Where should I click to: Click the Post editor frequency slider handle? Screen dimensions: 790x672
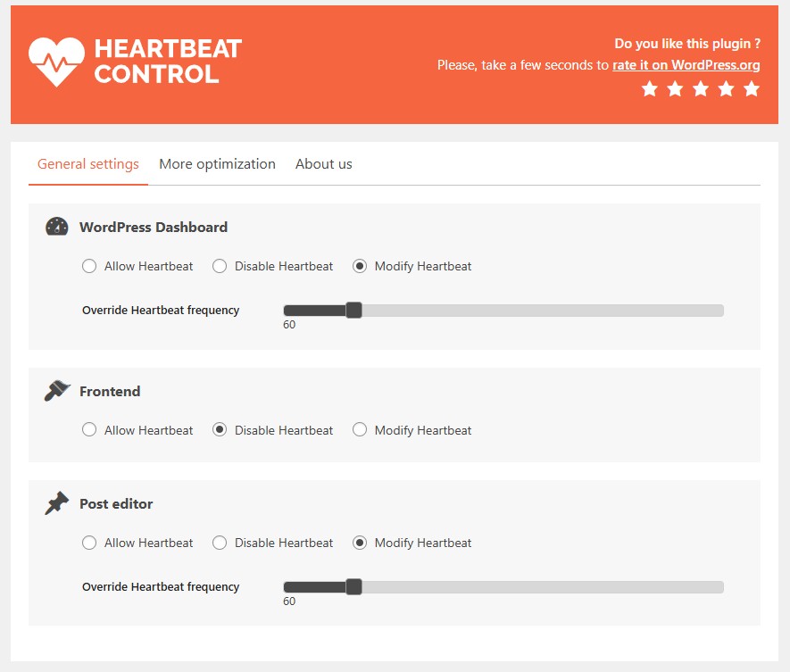click(353, 586)
